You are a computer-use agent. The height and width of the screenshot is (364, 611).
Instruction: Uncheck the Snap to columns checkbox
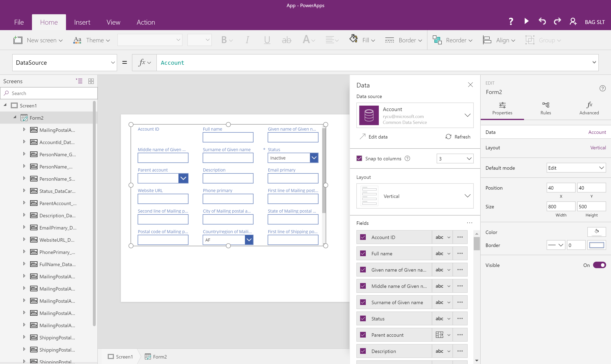coord(359,158)
